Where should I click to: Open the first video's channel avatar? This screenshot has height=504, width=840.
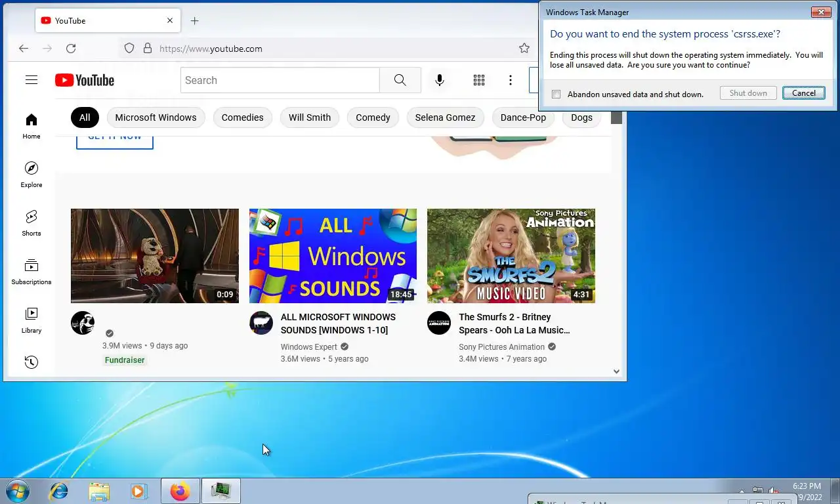point(83,323)
